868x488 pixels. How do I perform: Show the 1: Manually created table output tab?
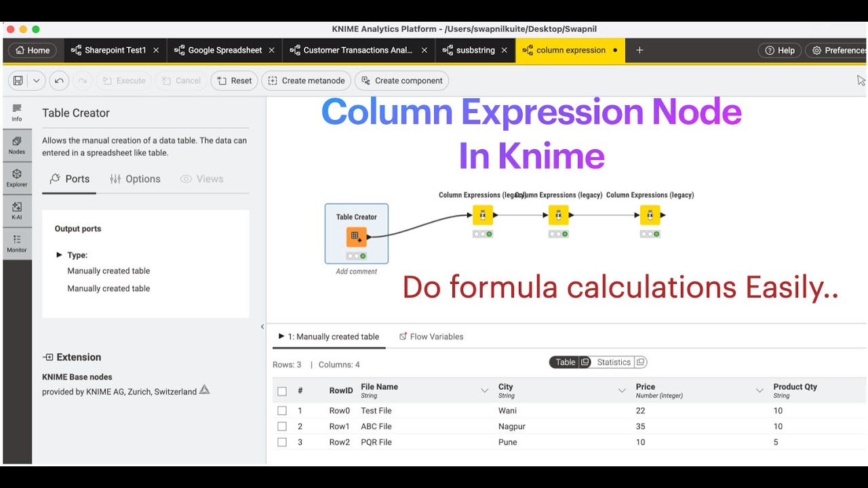coord(329,336)
